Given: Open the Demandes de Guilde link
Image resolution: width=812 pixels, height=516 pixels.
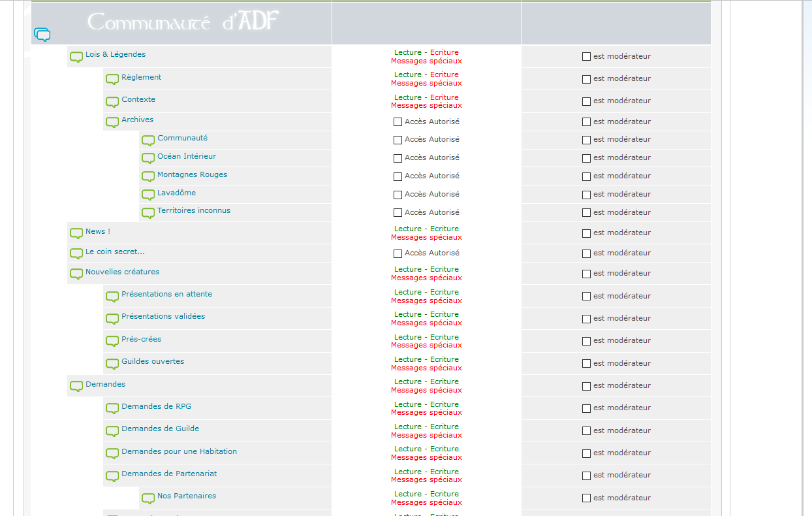Looking at the screenshot, I should click(161, 428).
